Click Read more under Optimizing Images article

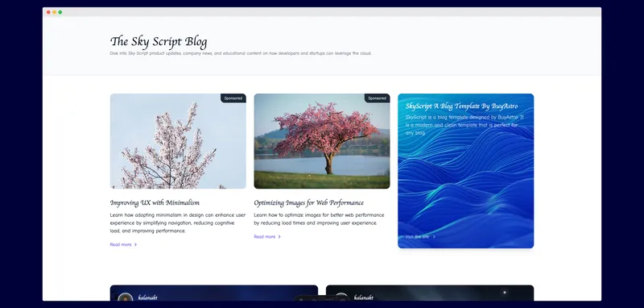(265, 237)
